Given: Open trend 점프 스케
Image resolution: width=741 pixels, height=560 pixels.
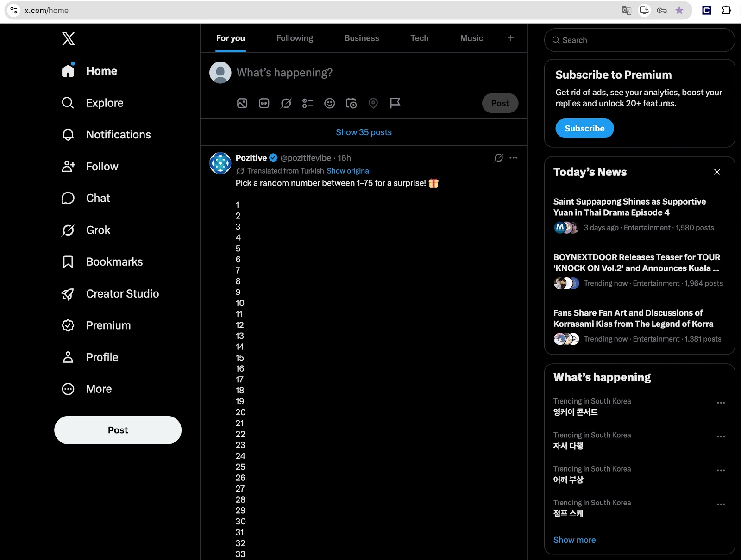Looking at the screenshot, I should (x=568, y=513).
